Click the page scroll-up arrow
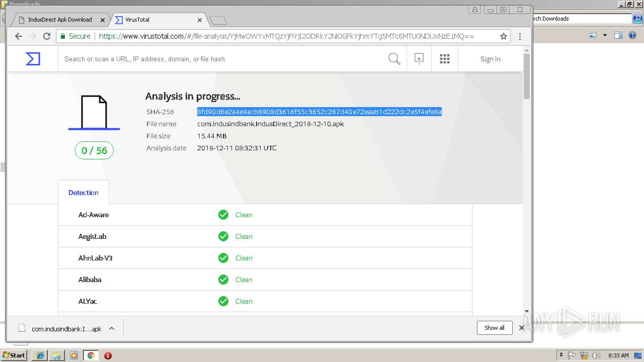 click(527, 50)
